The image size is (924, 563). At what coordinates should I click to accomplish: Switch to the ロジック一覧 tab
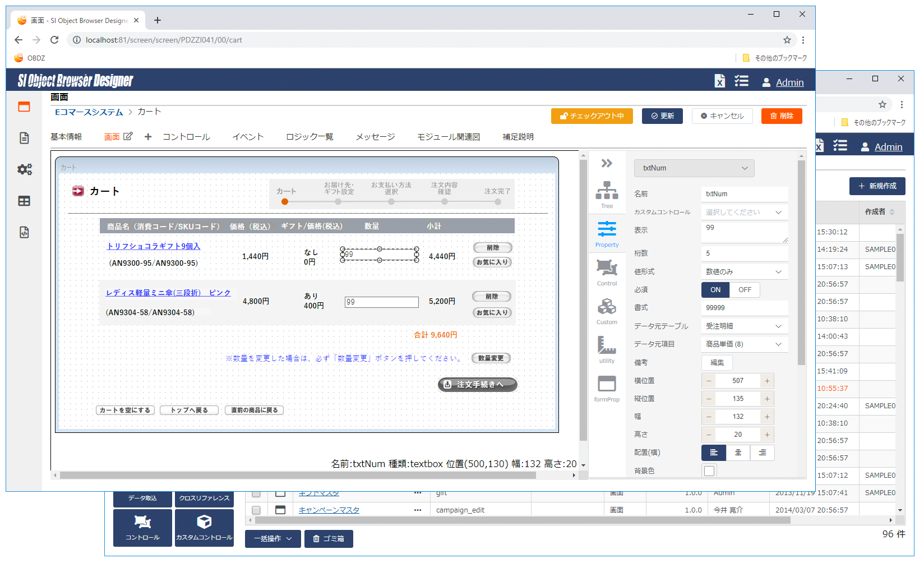tap(309, 137)
